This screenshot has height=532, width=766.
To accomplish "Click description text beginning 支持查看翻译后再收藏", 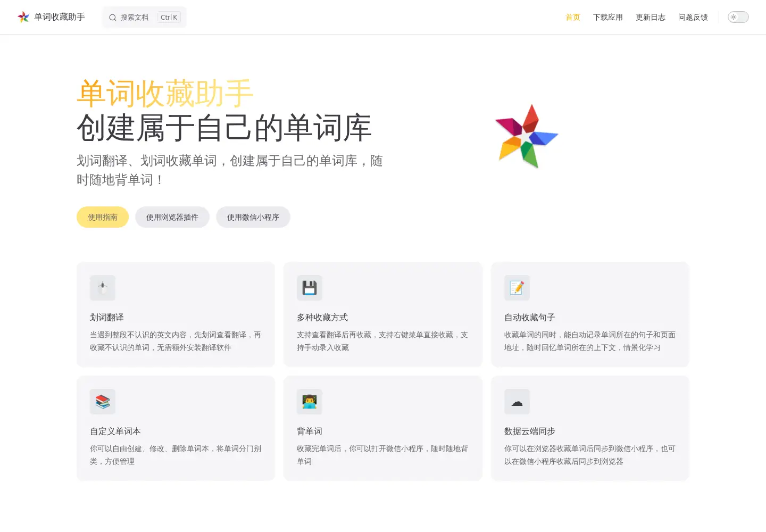I will coord(382,341).
